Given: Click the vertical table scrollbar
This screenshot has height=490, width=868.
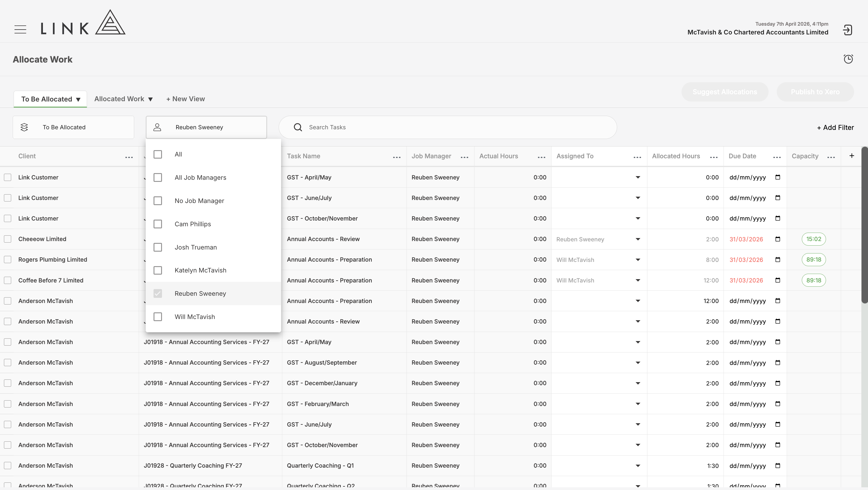Looking at the screenshot, I should coord(865,226).
